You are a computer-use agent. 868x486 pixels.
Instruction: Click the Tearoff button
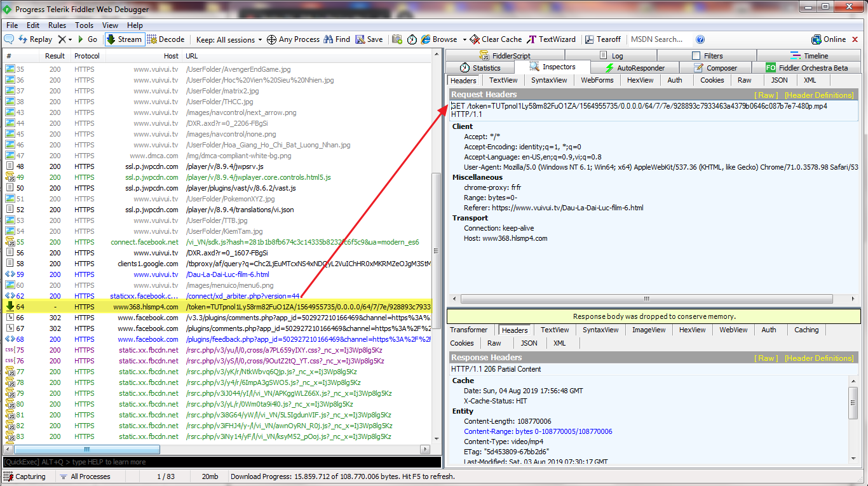click(x=603, y=39)
